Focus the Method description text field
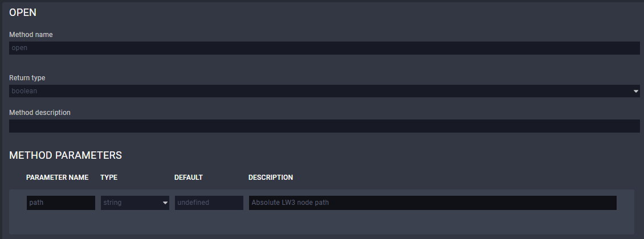Screen dimensions: 644x239 click(x=324, y=126)
